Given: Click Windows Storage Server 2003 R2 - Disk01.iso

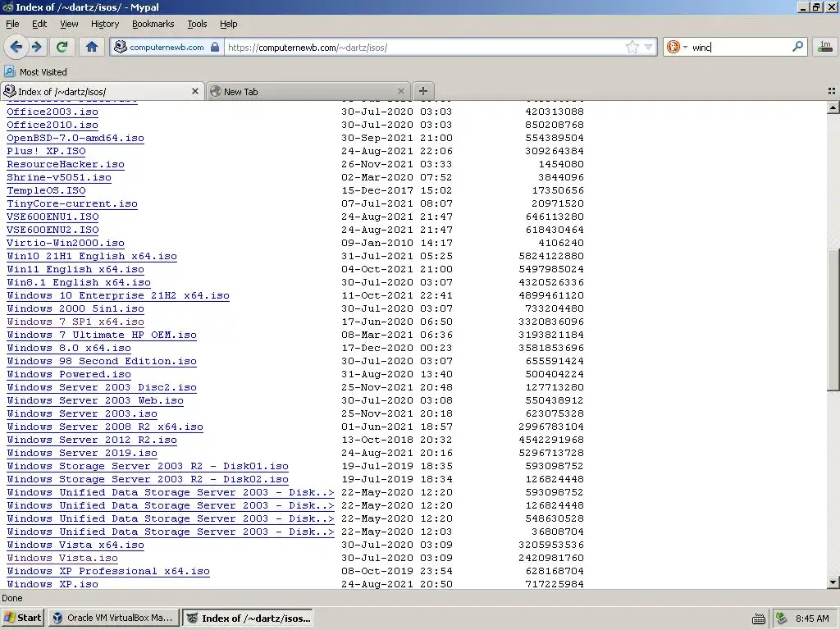Looking at the screenshot, I should pyautogui.click(x=148, y=466).
